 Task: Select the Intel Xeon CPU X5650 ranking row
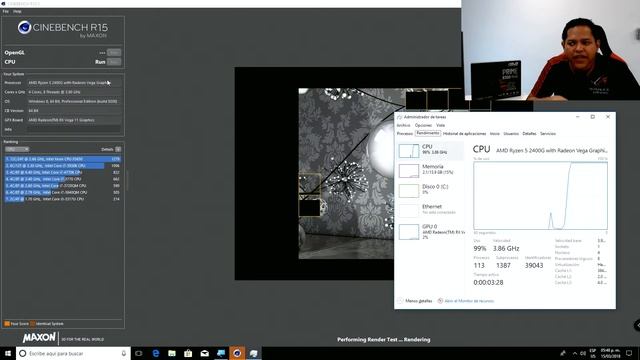(63, 159)
